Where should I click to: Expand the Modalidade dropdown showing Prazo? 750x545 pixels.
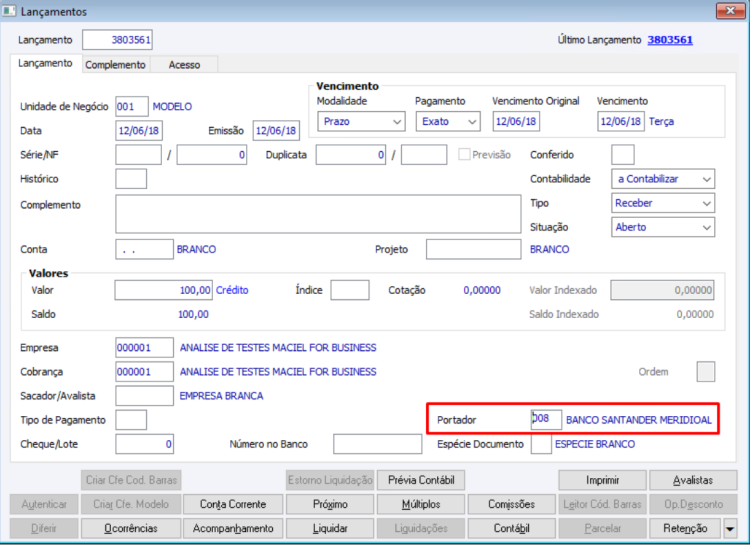coord(361,122)
